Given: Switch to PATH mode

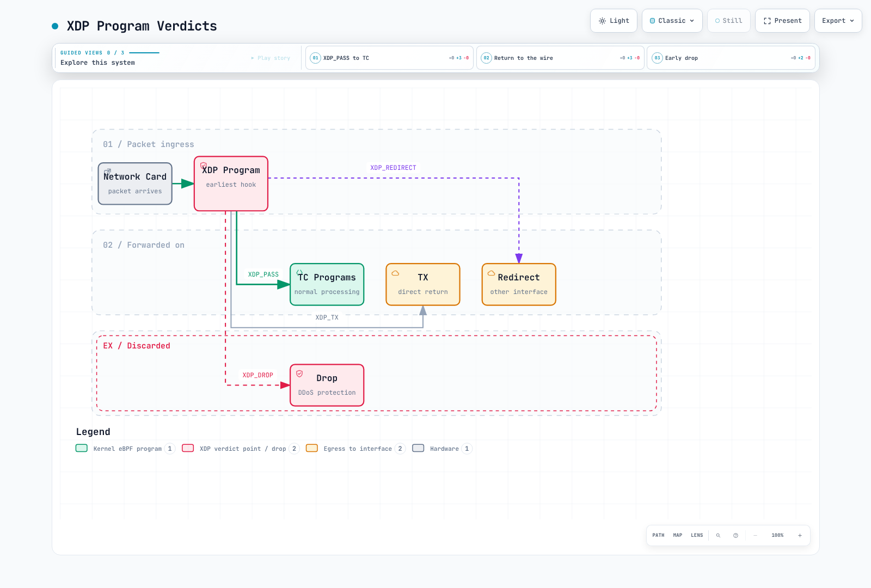Looking at the screenshot, I should (x=658, y=535).
